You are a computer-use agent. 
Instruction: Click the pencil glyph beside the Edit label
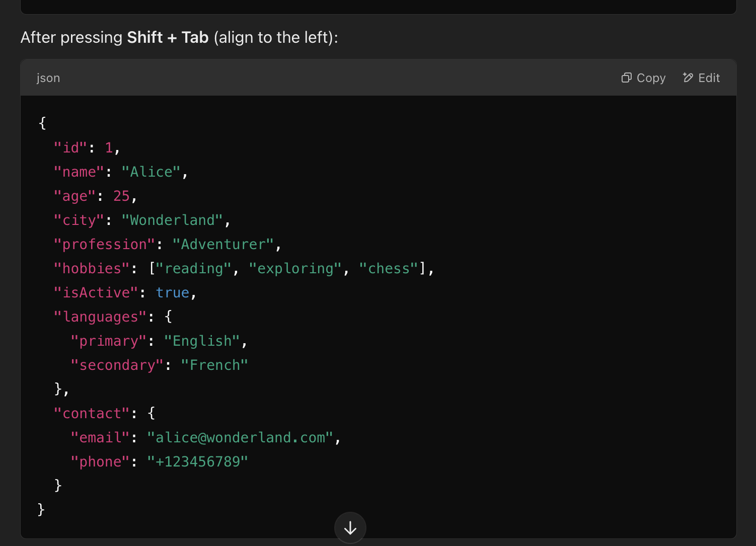click(688, 77)
